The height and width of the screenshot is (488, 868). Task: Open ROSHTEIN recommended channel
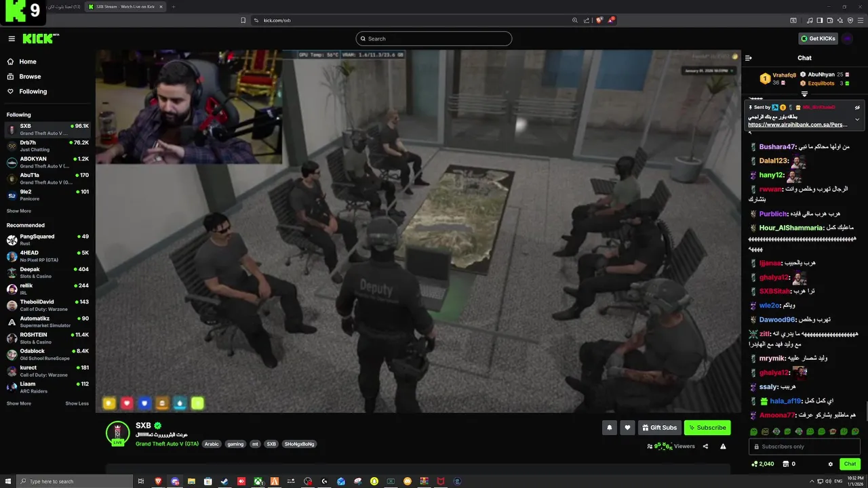47,338
